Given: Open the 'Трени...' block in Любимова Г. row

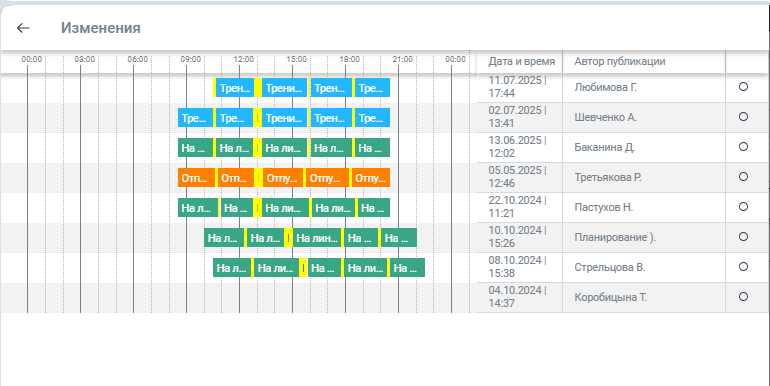Looking at the screenshot, I should coord(284,88).
